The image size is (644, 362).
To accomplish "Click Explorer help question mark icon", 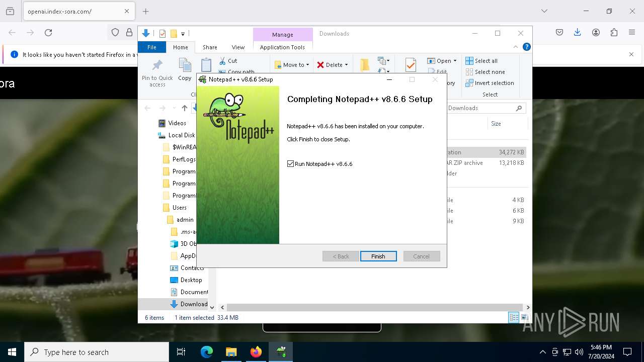I will (x=526, y=47).
